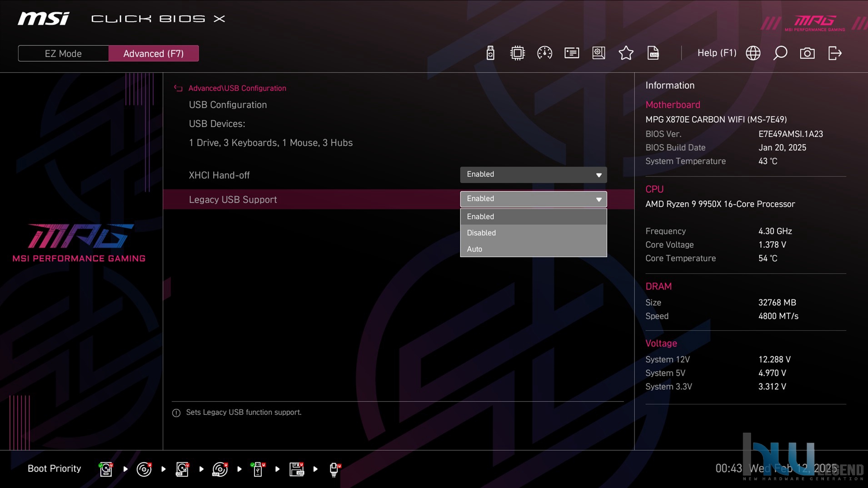Select the XHCI Hand-off row label
The height and width of the screenshot is (488, 868).
click(x=219, y=175)
